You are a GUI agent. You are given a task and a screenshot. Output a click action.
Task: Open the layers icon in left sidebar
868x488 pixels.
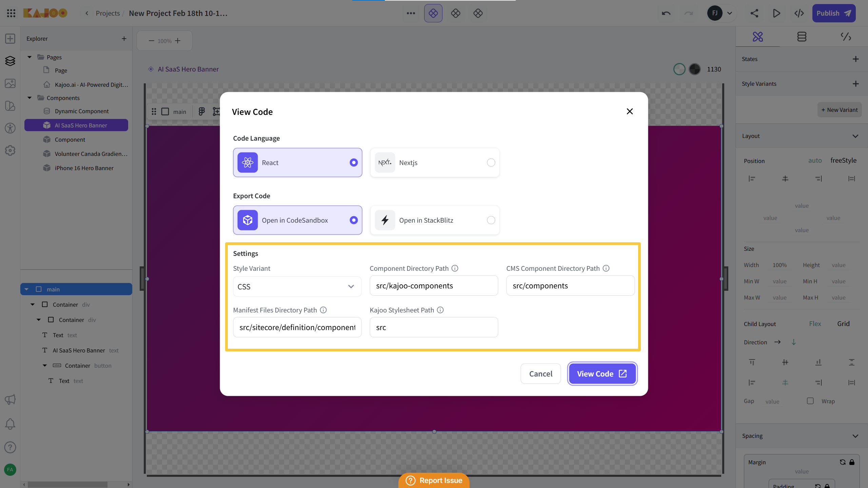coord(10,61)
